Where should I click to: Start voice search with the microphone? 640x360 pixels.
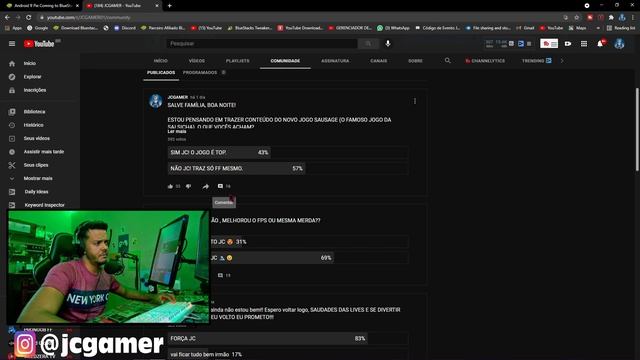point(388,43)
